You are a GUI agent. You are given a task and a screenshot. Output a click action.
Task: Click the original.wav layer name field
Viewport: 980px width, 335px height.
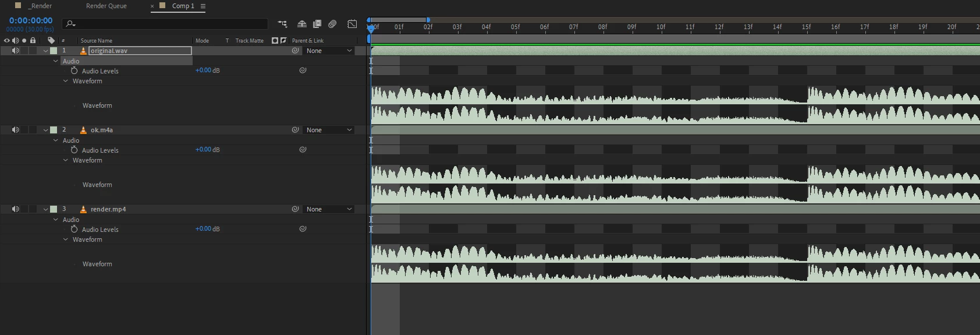tap(140, 51)
